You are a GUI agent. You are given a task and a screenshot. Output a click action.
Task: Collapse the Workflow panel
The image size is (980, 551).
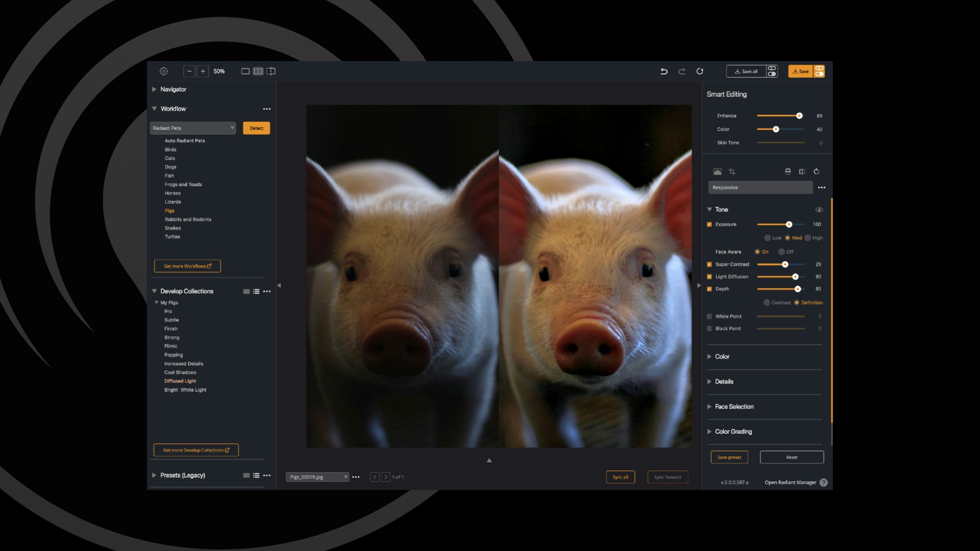154,109
